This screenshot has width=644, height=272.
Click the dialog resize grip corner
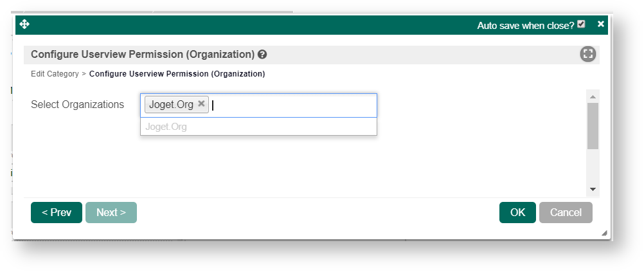point(604,233)
